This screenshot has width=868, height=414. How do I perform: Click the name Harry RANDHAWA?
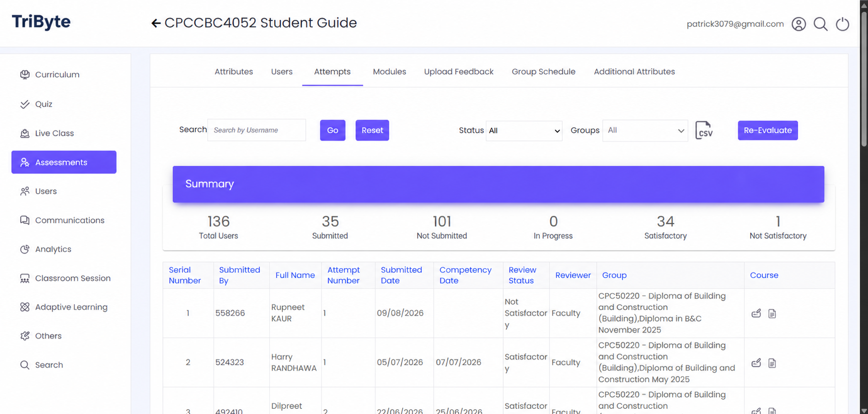(x=294, y=362)
